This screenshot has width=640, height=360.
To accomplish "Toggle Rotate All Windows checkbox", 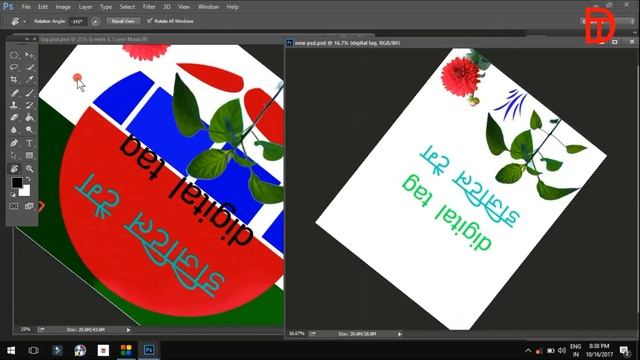I will click(149, 21).
